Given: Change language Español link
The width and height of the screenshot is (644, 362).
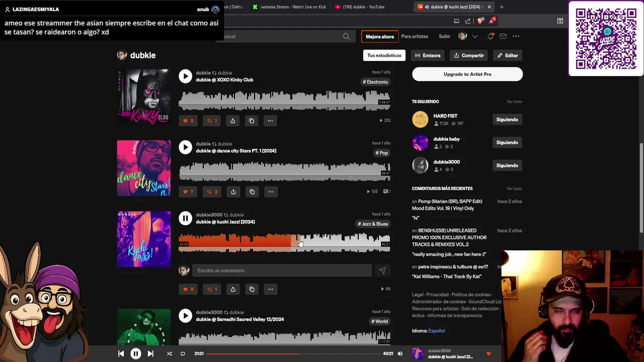Looking at the screenshot, I should [x=437, y=331].
